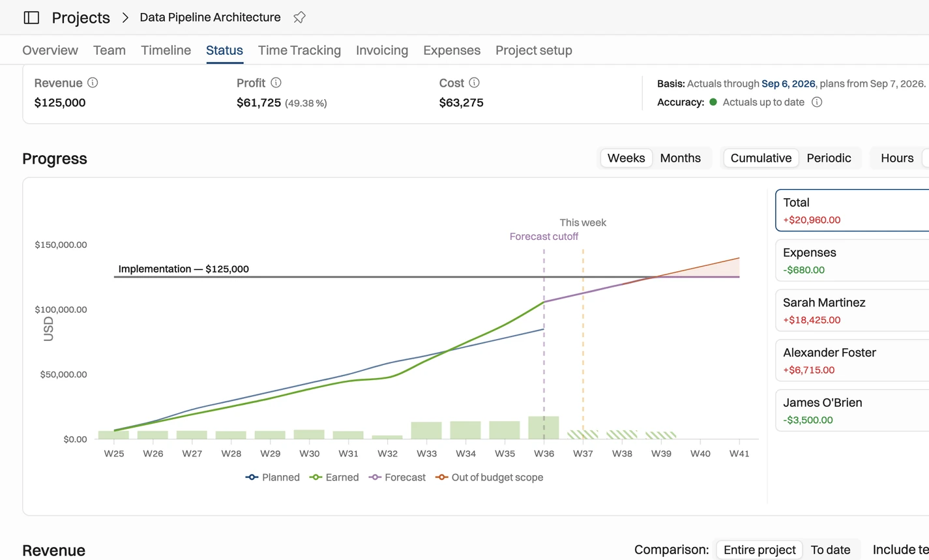
Task: Click the Implementation — $125,000 budget label
Action: click(183, 269)
